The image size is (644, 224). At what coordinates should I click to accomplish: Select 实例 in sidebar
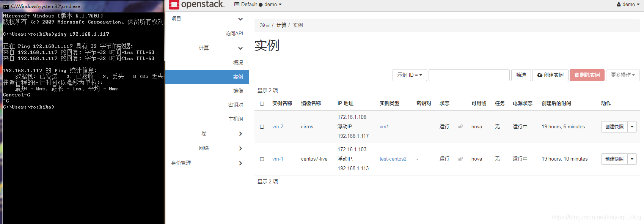tap(207, 77)
